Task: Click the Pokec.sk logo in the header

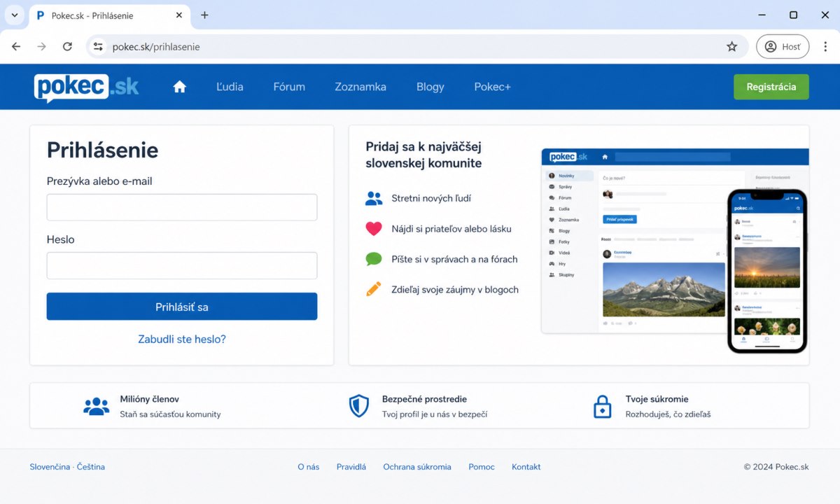Action: (86, 87)
